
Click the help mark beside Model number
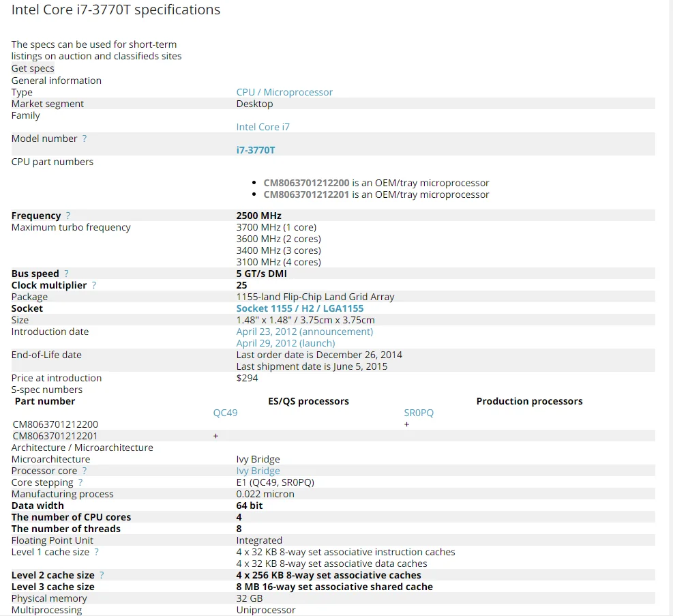point(84,138)
